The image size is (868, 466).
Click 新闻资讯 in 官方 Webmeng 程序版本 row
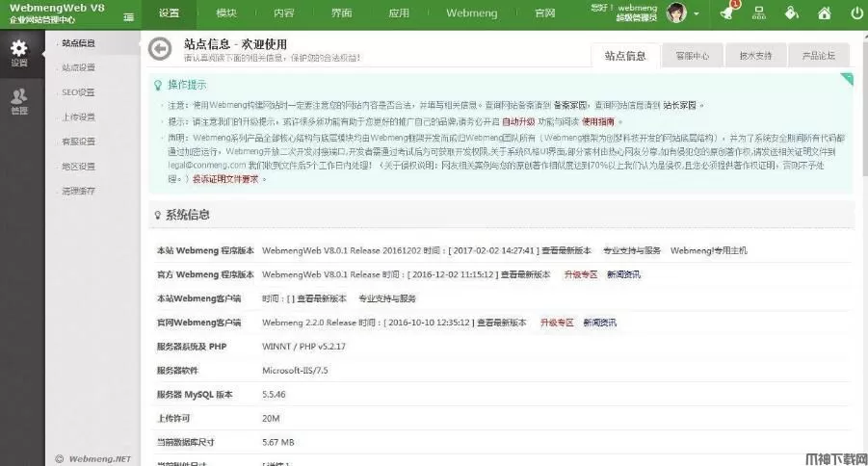(623, 274)
